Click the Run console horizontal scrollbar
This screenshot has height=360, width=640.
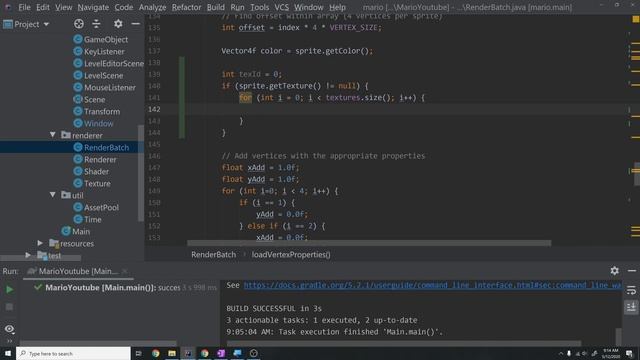coord(404,343)
